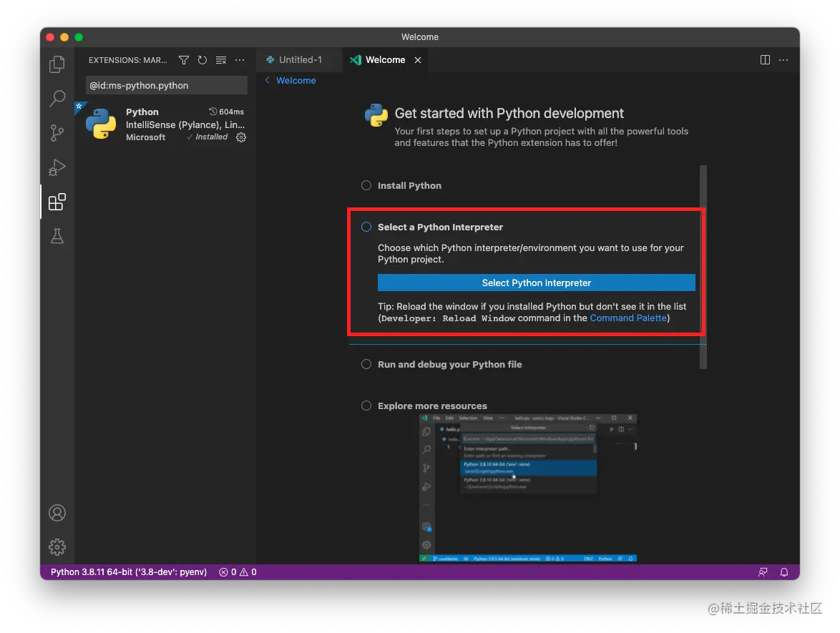Image resolution: width=840 pixels, height=633 pixels.
Task: Click the Python extension logo
Action: click(101, 124)
